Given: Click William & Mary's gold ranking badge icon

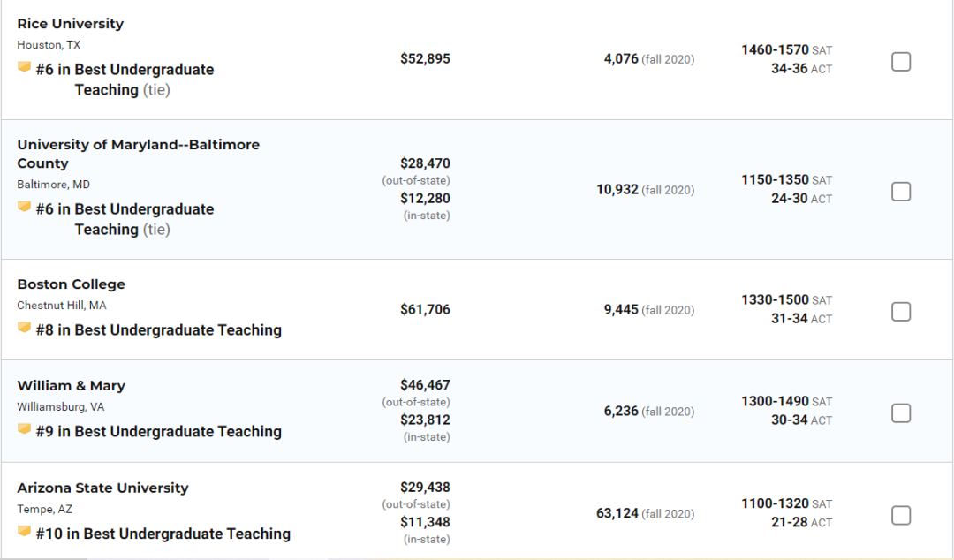Looking at the screenshot, I should (25, 430).
